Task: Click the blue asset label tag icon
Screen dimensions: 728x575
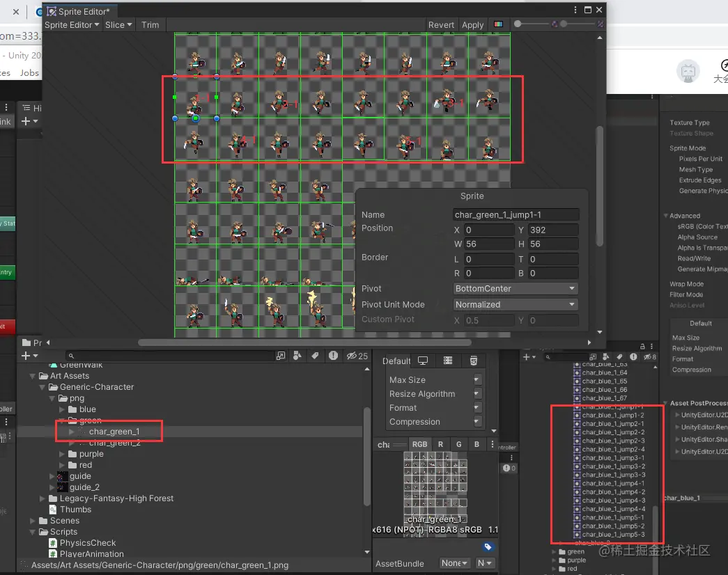Action: (x=488, y=546)
